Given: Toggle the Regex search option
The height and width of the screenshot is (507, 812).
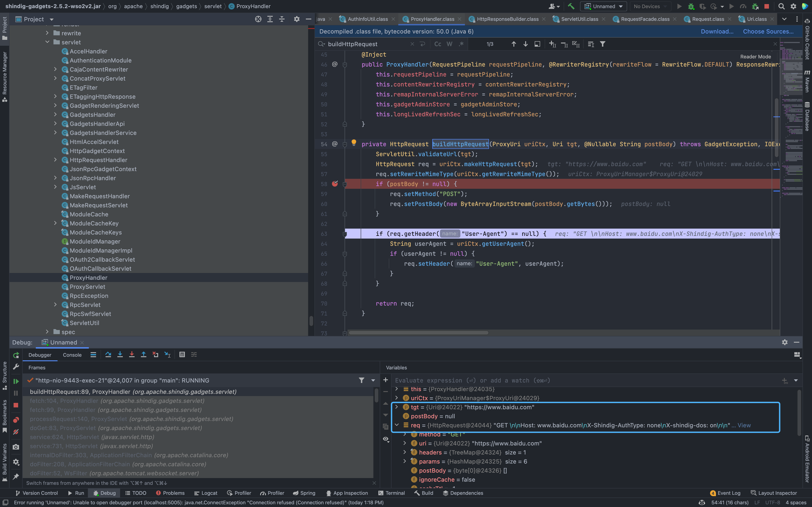Looking at the screenshot, I should [461, 44].
